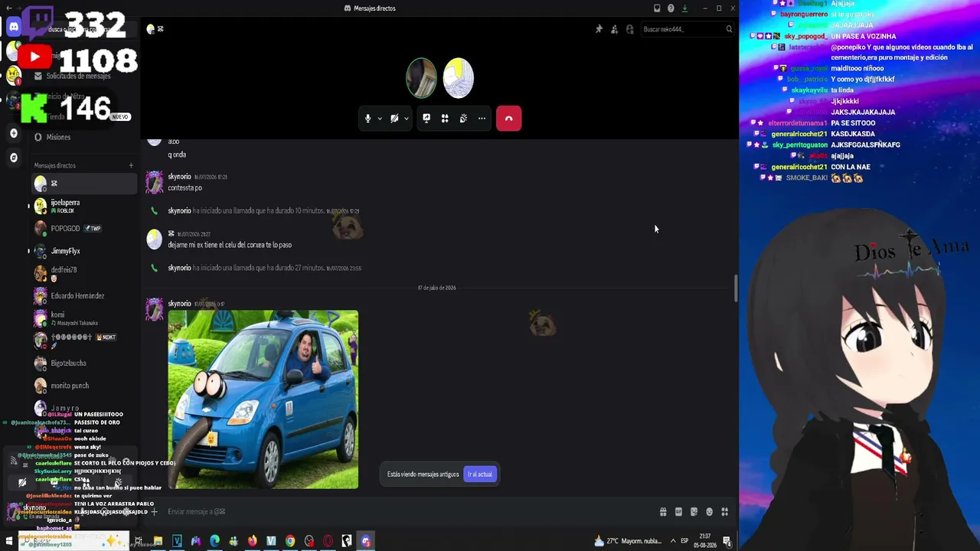This screenshot has width=980, height=551.
Task: Open the Misiones section
Action: coord(58,137)
